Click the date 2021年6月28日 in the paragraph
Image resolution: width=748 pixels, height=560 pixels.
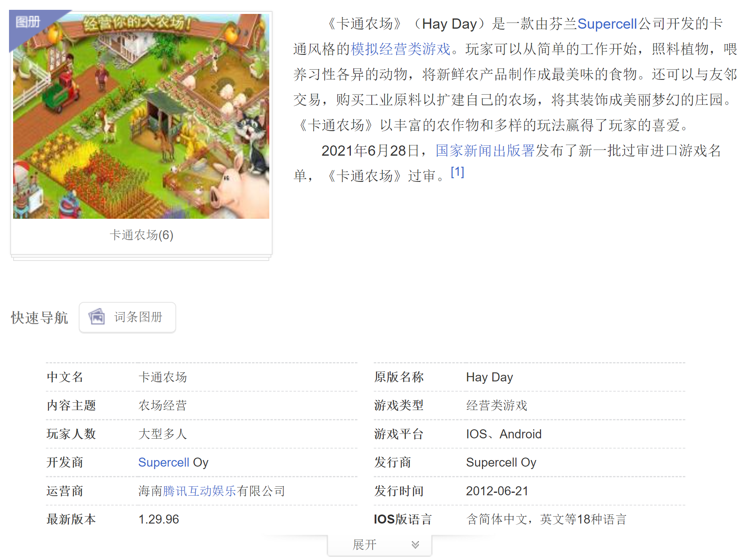371,151
